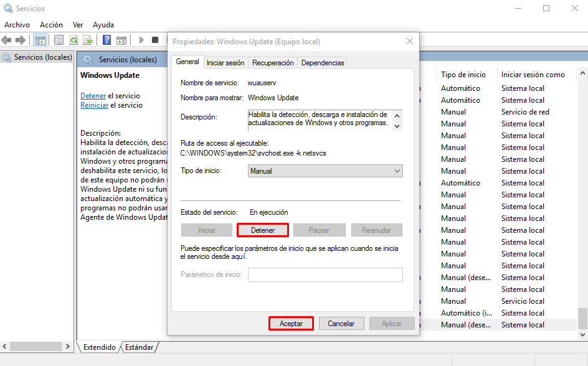This screenshot has width=588, height=366.
Task: Click the services list scrollbar up arrow
Action: click(x=582, y=73)
